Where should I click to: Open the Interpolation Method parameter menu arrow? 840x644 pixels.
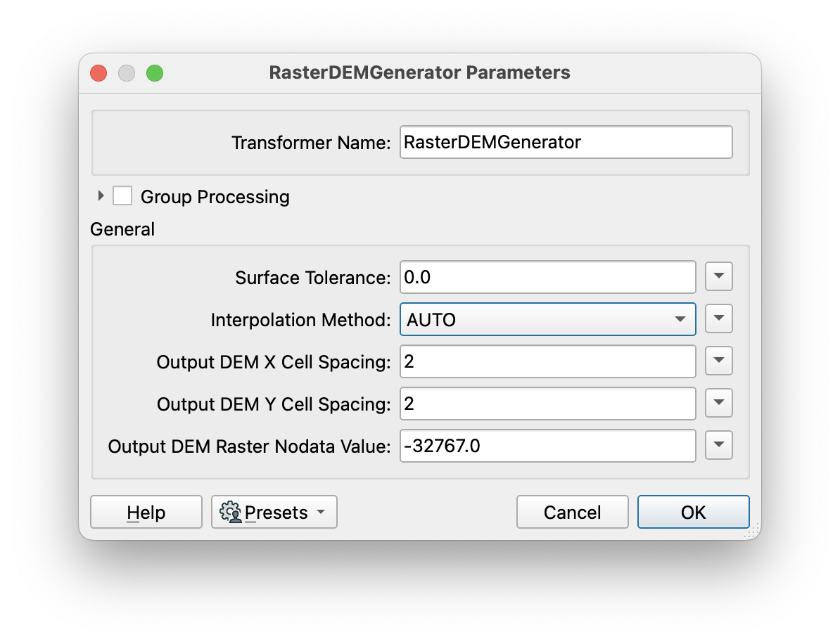[718, 318]
